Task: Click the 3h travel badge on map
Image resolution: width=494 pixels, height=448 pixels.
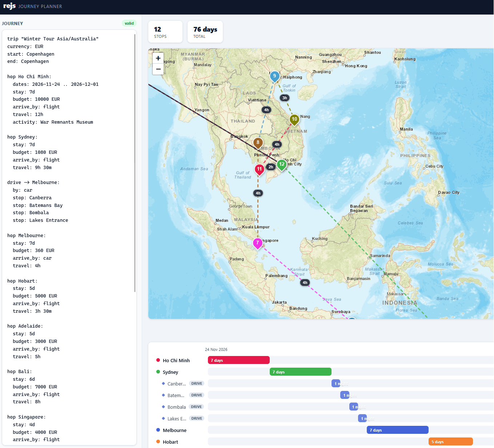Action: (285, 98)
